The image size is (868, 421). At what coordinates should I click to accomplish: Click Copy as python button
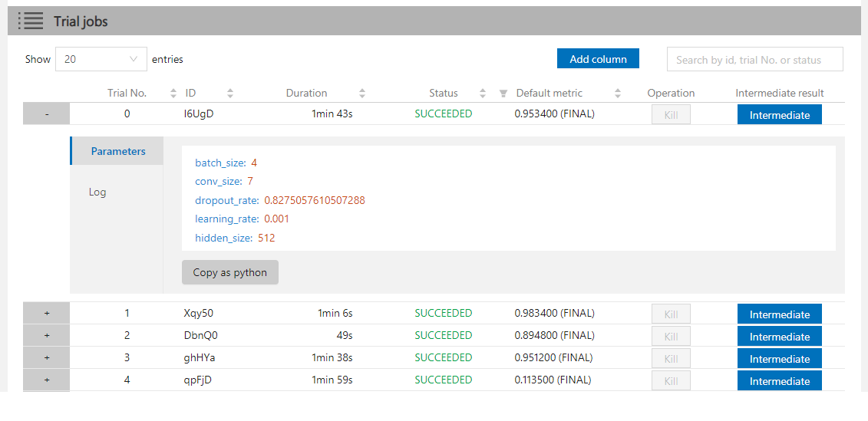point(229,272)
